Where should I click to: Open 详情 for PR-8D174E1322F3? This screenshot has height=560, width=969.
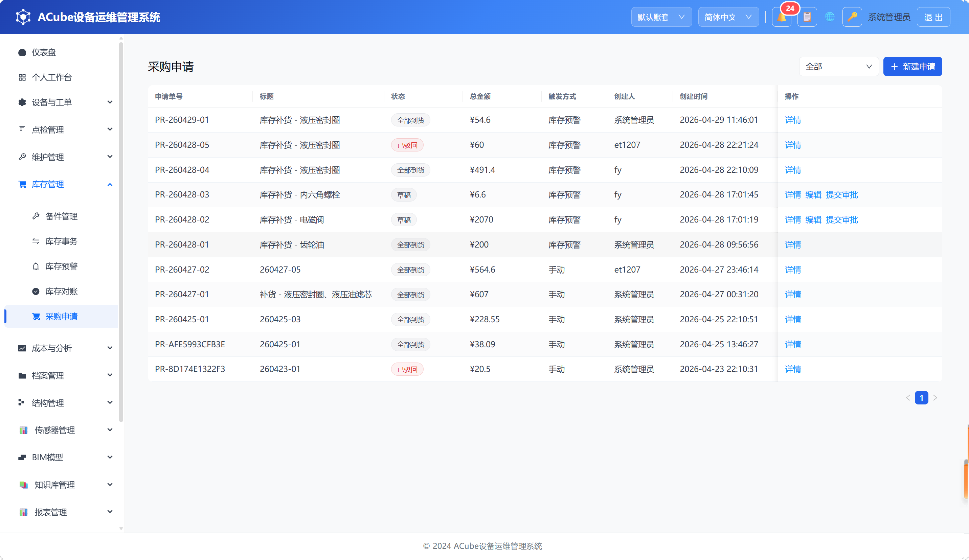792,369
